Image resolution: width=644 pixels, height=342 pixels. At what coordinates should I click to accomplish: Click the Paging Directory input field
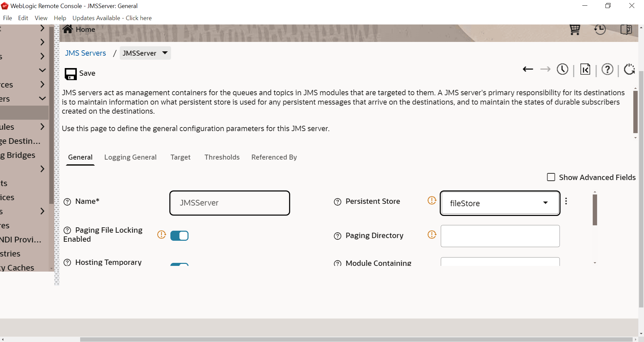click(500, 236)
